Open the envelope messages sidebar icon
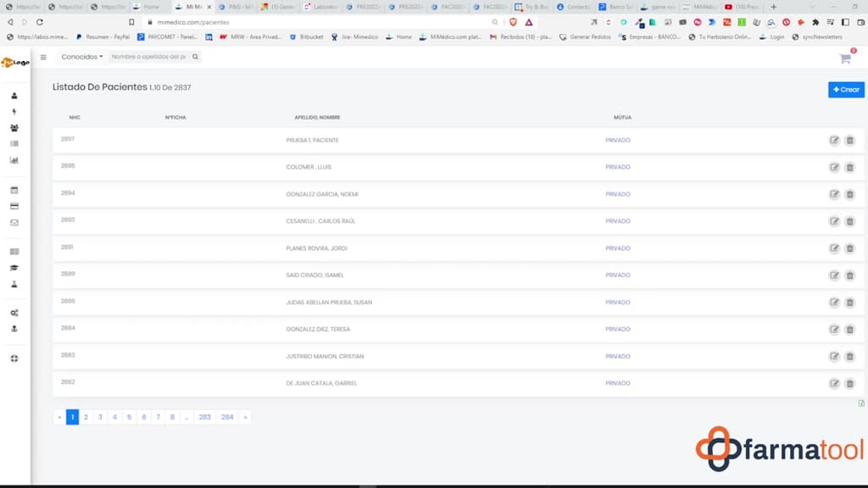The image size is (868, 488). (14, 223)
